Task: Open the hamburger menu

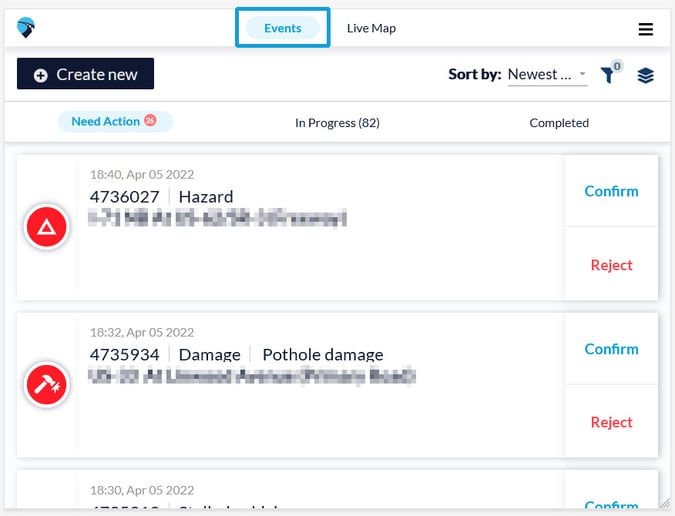Action: click(646, 29)
